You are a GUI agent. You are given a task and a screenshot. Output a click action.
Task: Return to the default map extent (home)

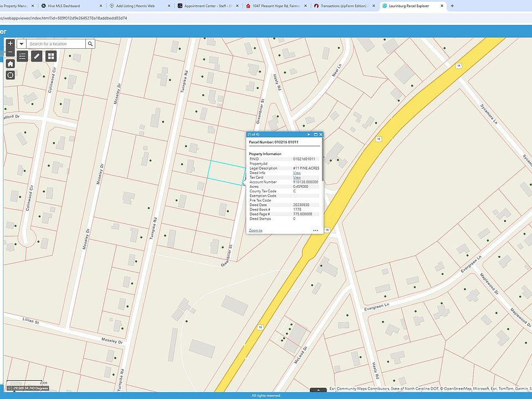10,64
